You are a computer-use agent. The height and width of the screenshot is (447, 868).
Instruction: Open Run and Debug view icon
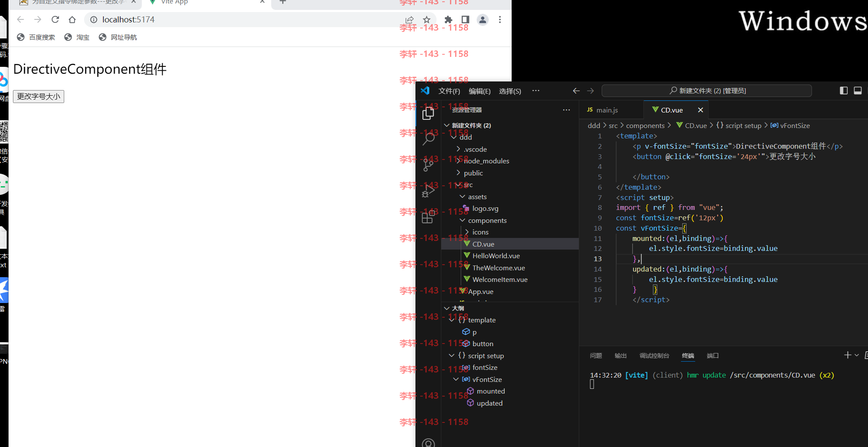pyautogui.click(x=428, y=191)
